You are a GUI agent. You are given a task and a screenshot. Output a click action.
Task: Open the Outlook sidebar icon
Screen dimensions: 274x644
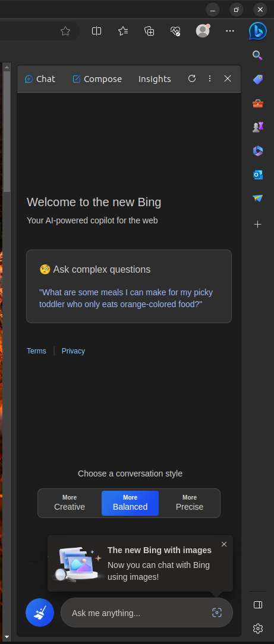click(x=257, y=175)
